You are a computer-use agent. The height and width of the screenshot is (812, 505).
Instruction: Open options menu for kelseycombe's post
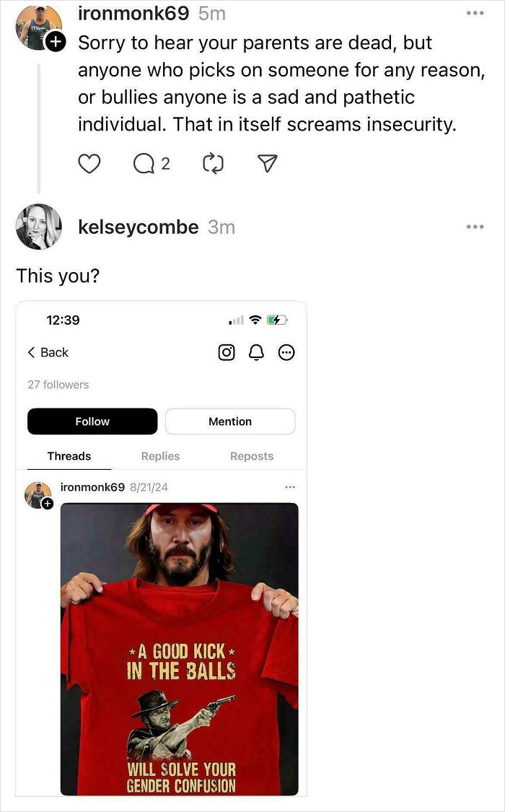click(476, 226)
